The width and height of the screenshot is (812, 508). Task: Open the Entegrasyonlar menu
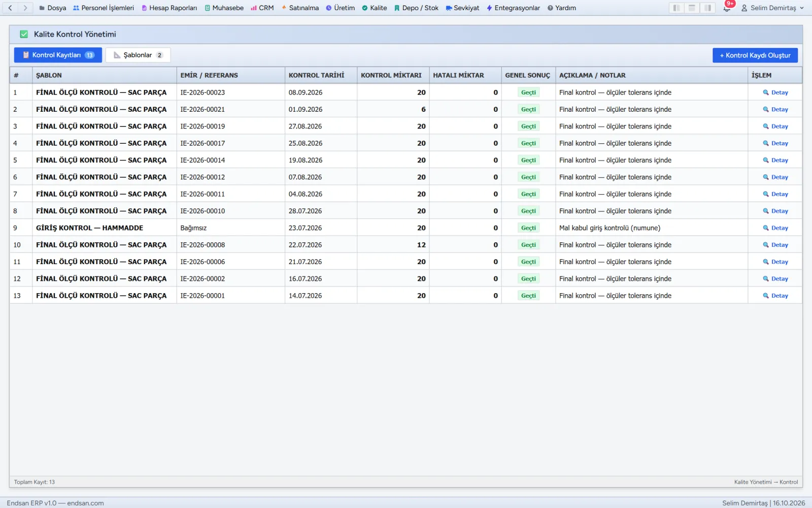click(513, 8)
